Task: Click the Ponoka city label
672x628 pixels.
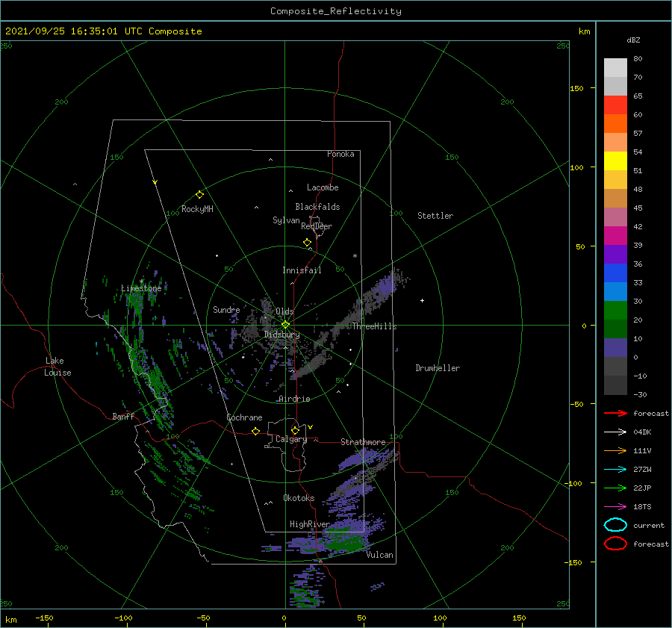Action: click(340, 154)
